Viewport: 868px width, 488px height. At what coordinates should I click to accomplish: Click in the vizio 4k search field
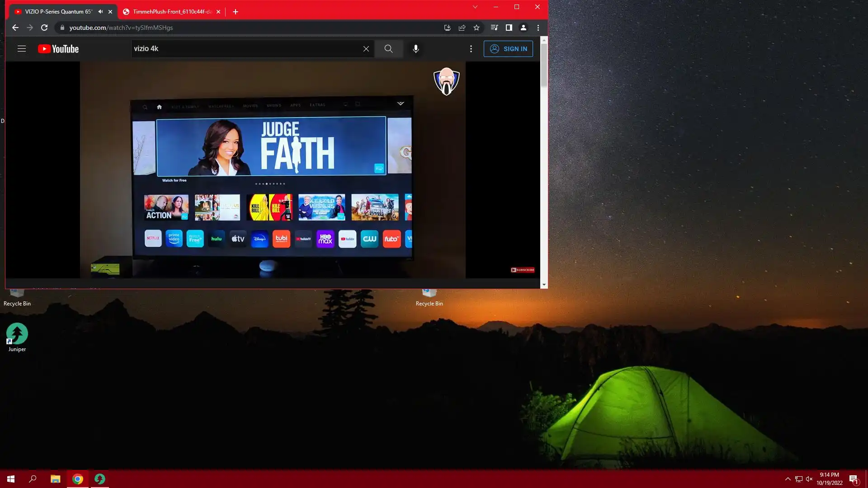(x=244, y=49)
